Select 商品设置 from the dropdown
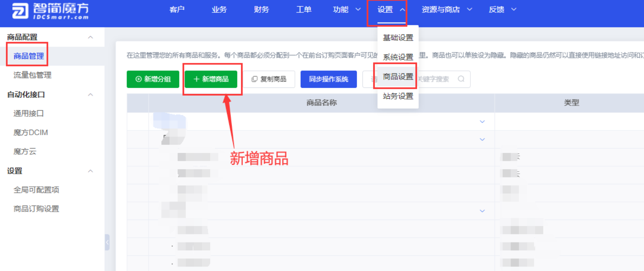Image resolution: width=644 pixels, height=271 pixels. (x=398, y=77)
